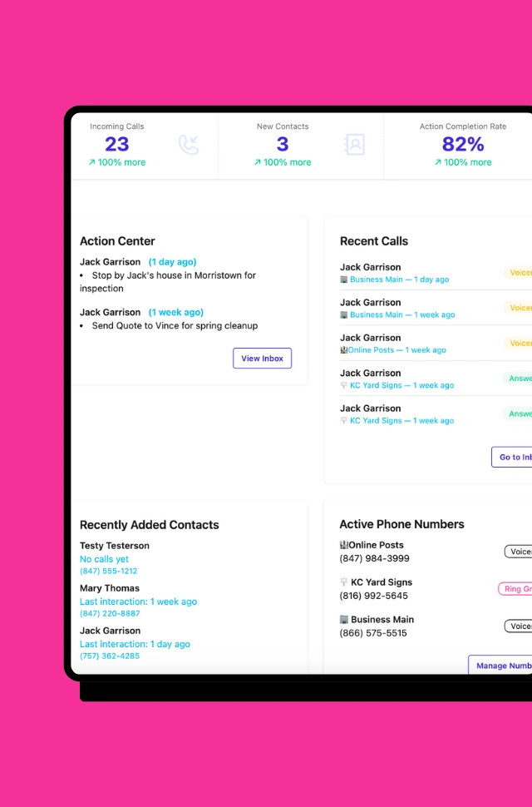The width and height of the screenshot is (532, 807).
Task: Click Jack Garrison's (757) 362-4285 phone link
Action: pos(109,656)
